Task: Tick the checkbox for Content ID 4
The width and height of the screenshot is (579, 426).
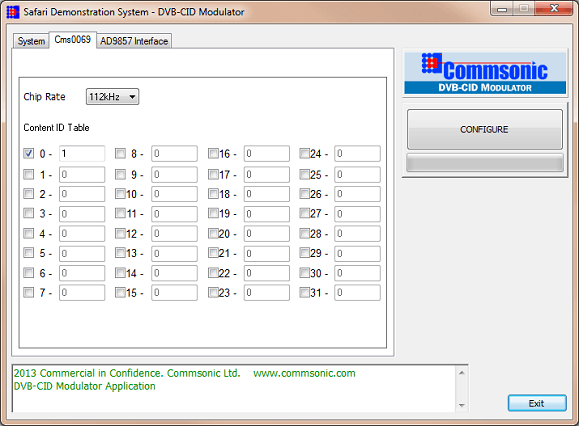Action: click(x=28, y=233)
